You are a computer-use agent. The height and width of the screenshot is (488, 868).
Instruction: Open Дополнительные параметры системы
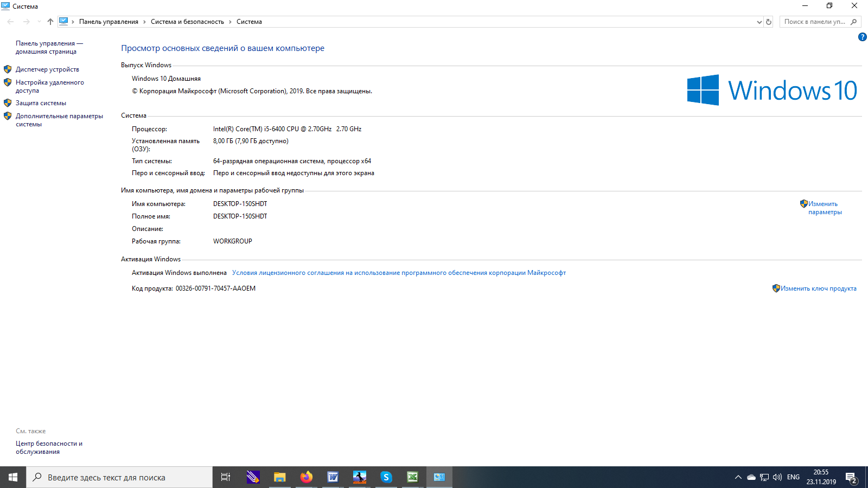[x=59, y=120]
